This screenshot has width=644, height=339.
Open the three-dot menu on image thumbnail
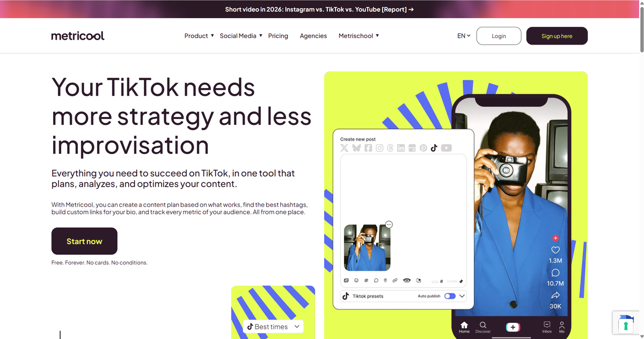[389, 225]
